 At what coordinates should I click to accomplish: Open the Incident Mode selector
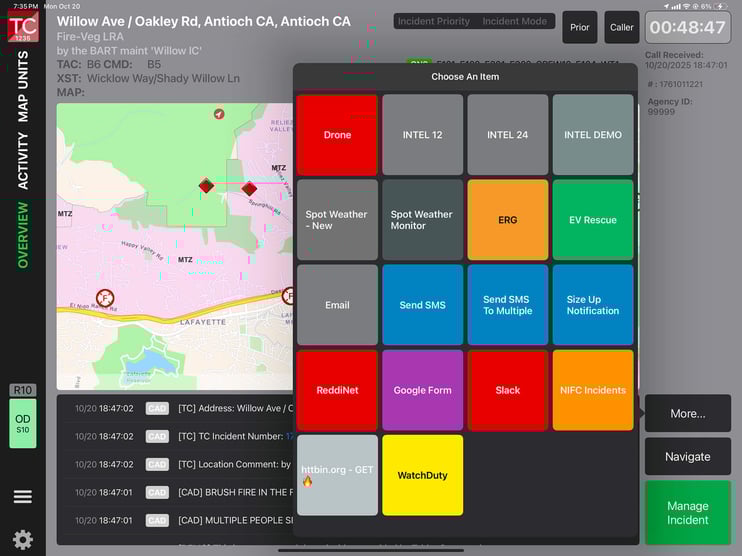(514, 21)
